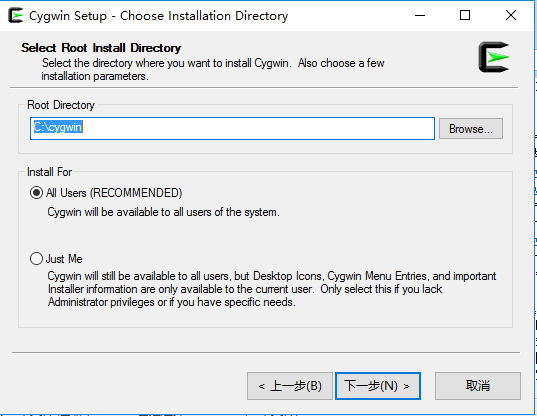The image size is (537, 416).
Task: Minimize the Cygwin Setup window
Action: pyautogui.click(x=420, y=15)
